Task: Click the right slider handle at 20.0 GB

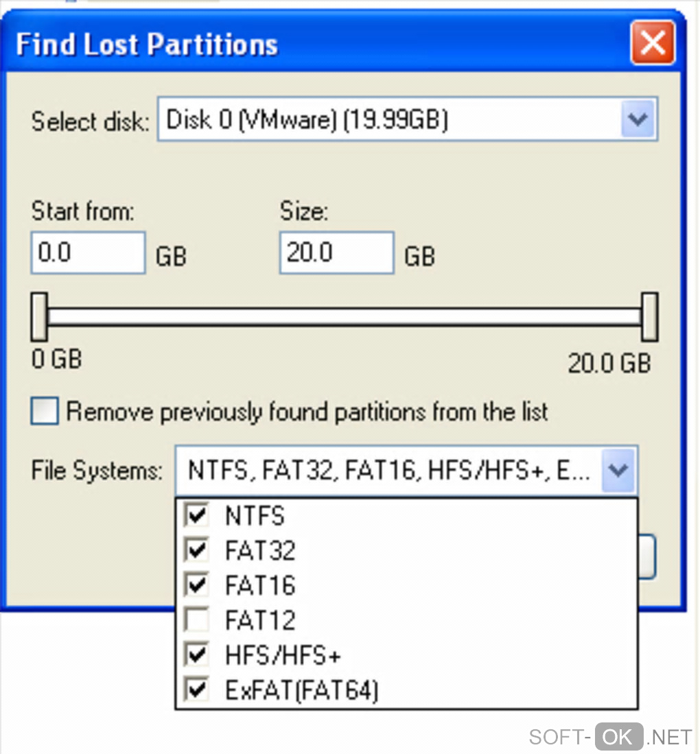Action: [x=649, y=316]
